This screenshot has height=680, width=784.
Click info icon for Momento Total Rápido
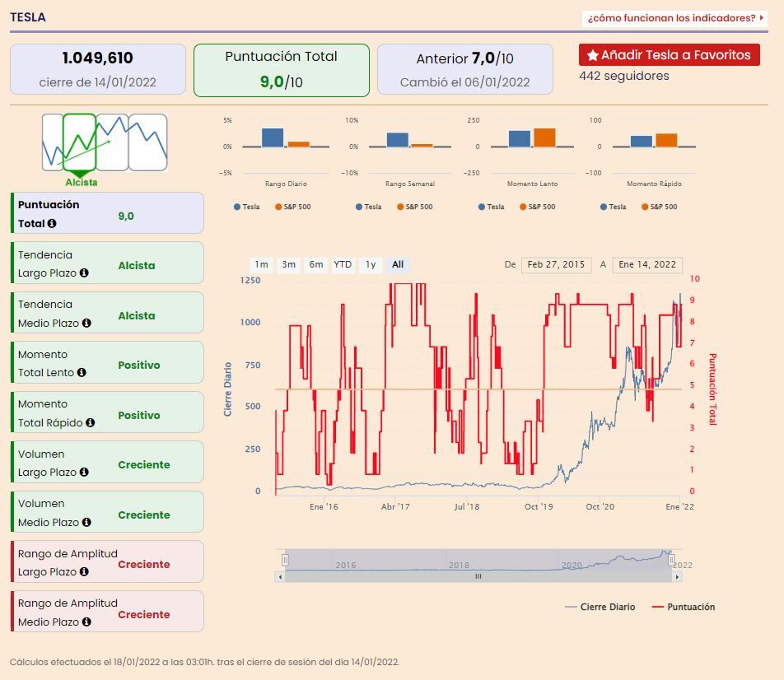[x=90, y=422]
